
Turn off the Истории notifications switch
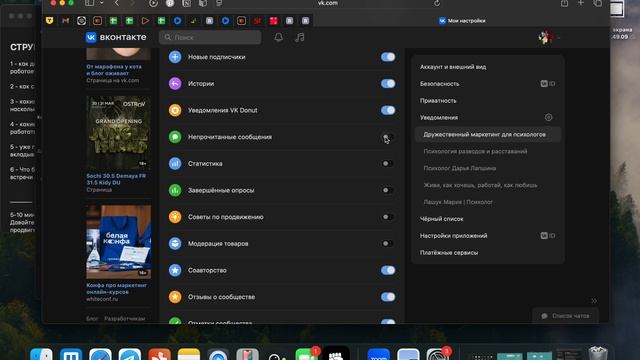tap(388, 84)
